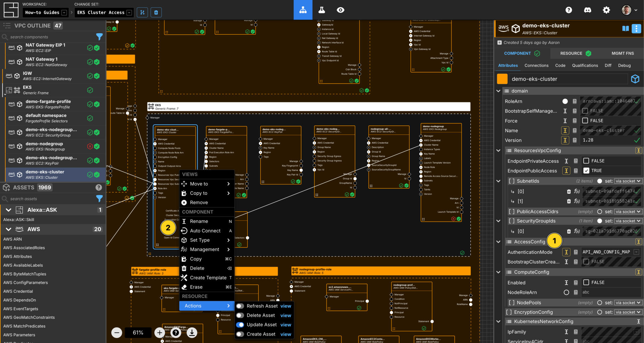The width and height of the screenshot is (644, 343).
Task: Filter the VPC outline components
Action: [x=99, y=37]
